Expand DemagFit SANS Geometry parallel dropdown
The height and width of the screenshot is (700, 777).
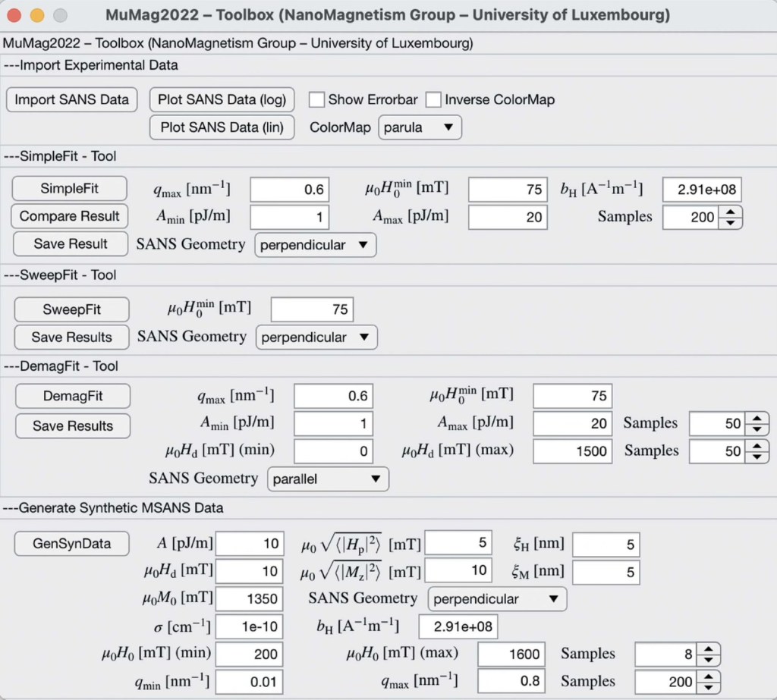click(328, 479)
